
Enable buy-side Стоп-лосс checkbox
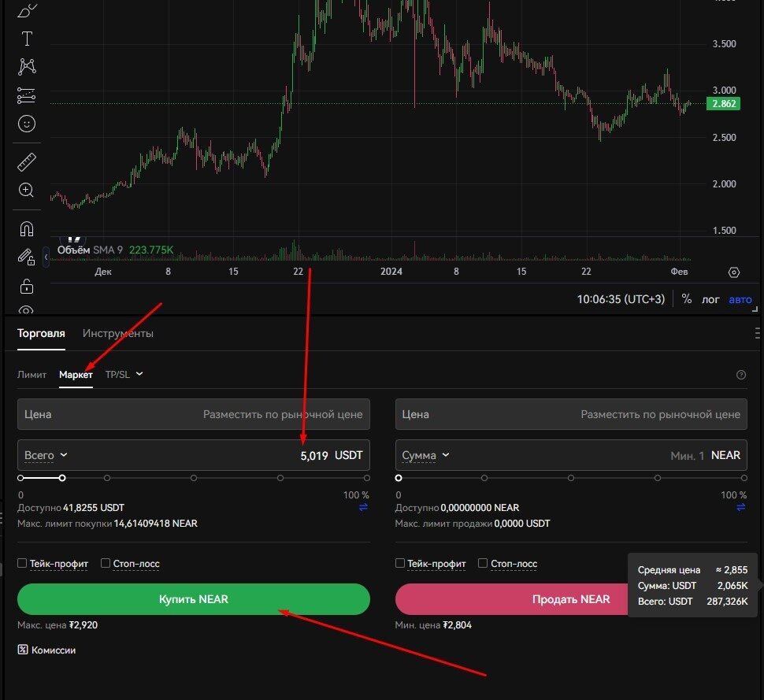point(106,563)
